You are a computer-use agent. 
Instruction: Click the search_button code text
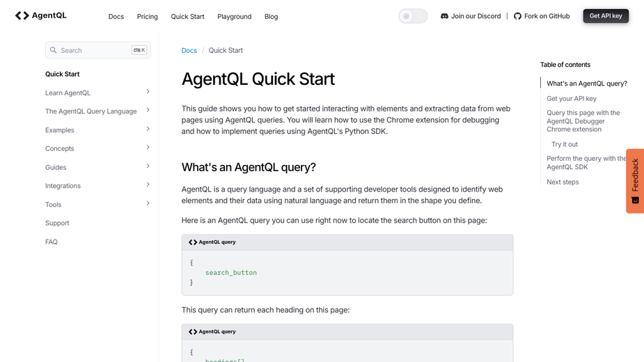(x=231, y=272)
